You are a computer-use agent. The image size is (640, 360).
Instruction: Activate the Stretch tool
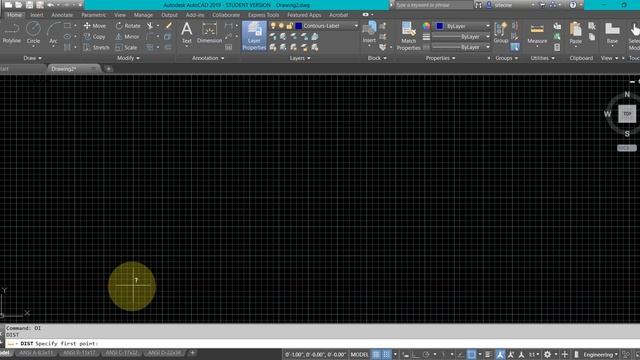point(96,47)
